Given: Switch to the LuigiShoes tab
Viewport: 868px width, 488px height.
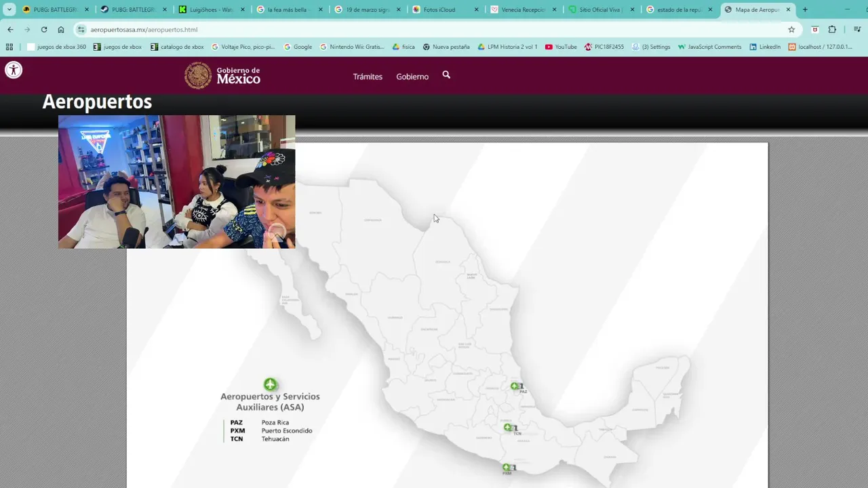Looking at the screenshot, I should pos(211,9).
